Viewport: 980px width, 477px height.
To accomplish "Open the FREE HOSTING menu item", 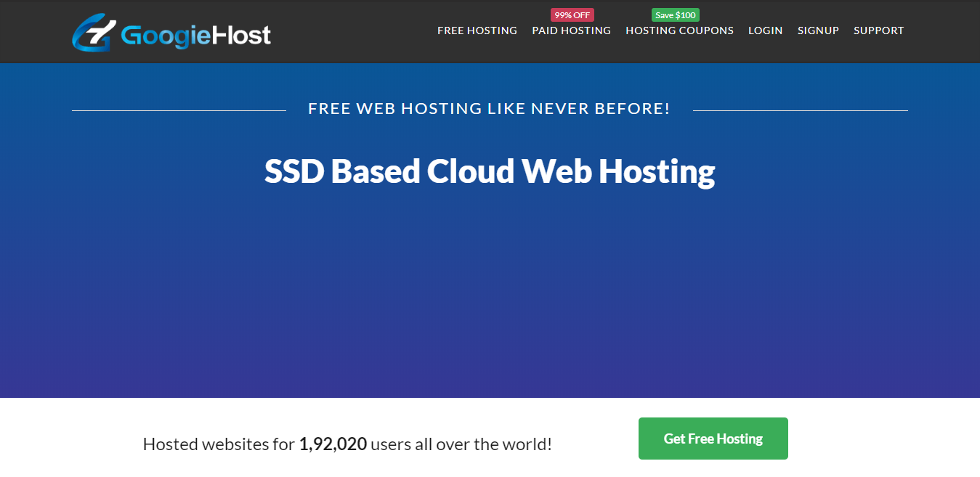I will (x=477, y=30).
